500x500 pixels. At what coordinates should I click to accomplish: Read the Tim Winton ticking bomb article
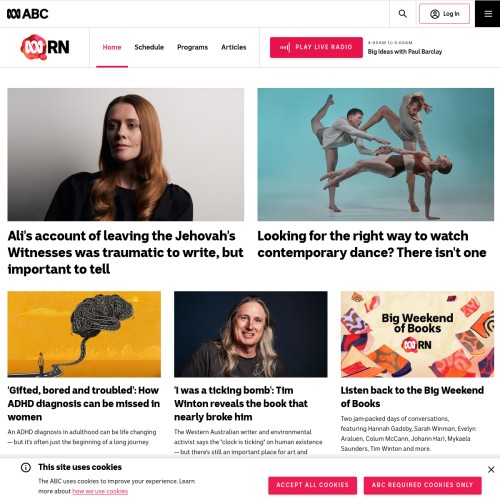[241, 403]
